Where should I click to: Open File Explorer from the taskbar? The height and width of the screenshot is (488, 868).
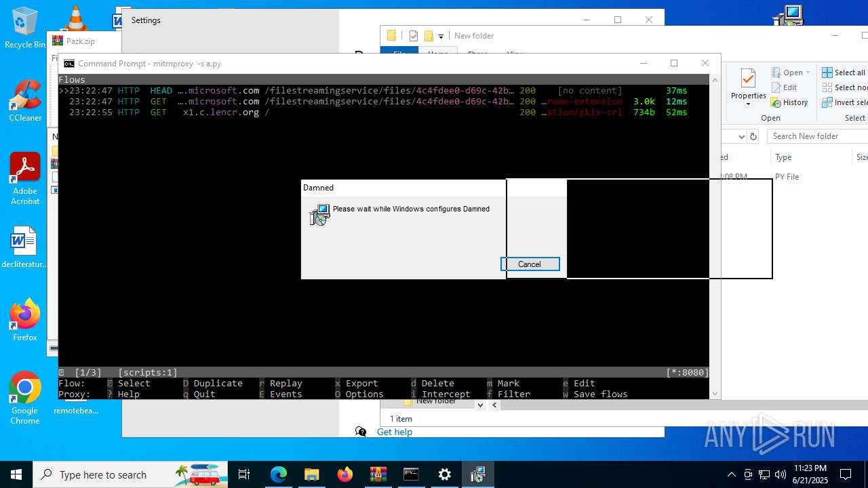[311, 474]
